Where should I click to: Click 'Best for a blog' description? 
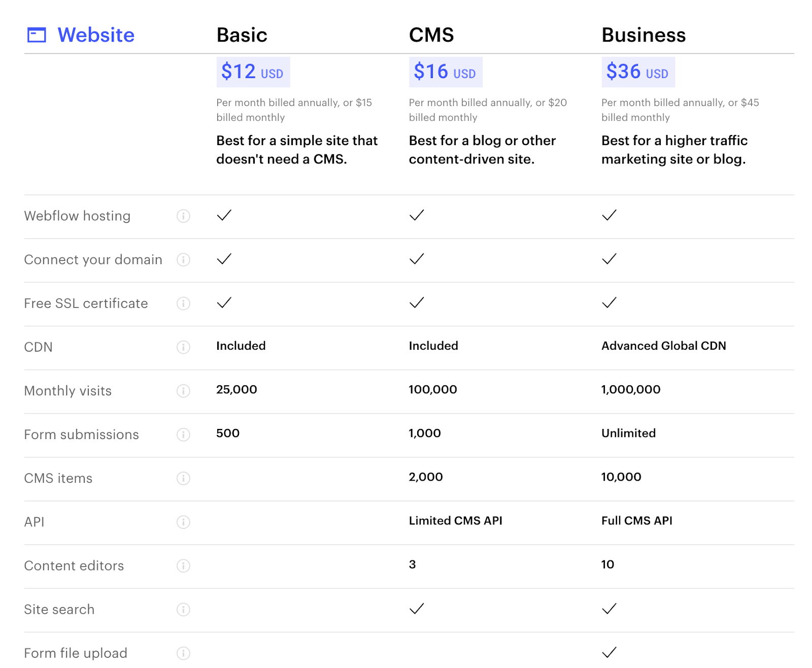tap(482, 150)
